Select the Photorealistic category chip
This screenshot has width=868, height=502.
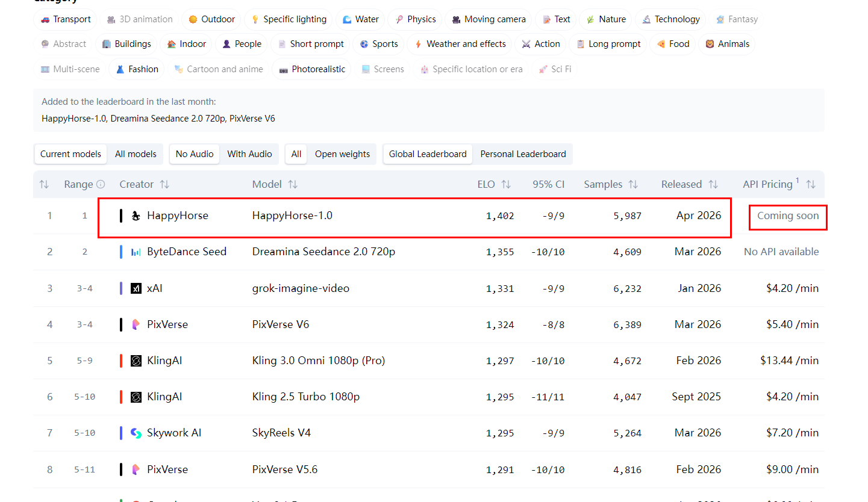pyautogui.click(x=311, y=69)
